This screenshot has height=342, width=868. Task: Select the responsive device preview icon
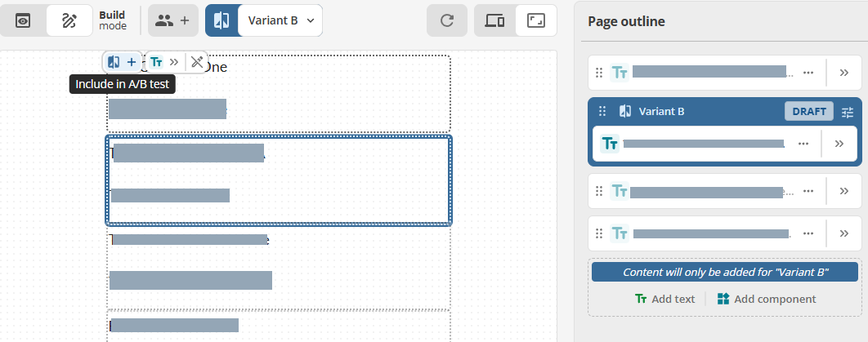coord(494,21)
